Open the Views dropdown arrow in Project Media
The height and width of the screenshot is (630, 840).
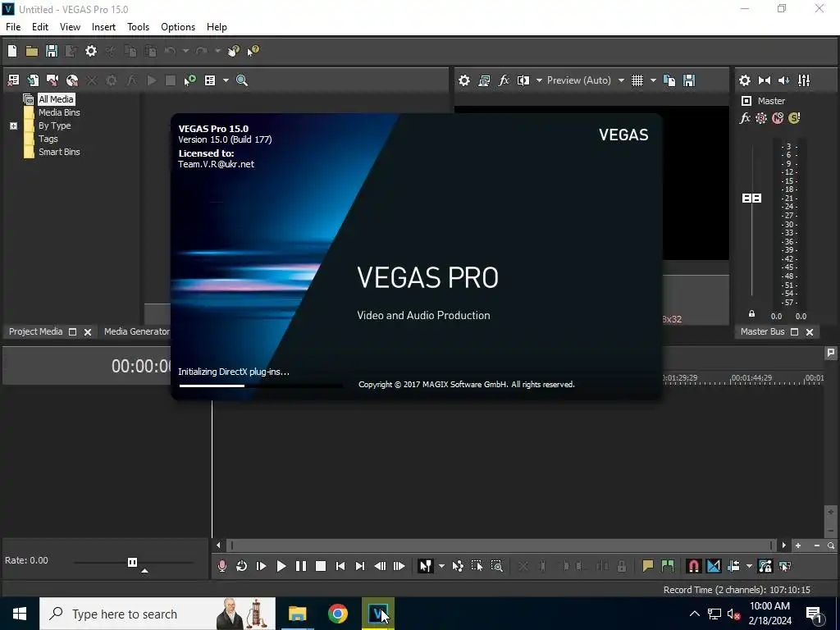[x=226, y=80]
